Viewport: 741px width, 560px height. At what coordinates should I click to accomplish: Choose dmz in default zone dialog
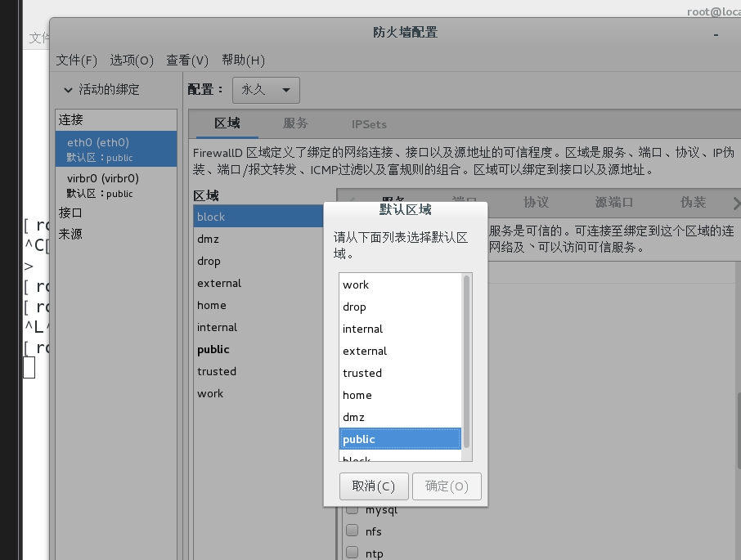[x=400, y=418]
